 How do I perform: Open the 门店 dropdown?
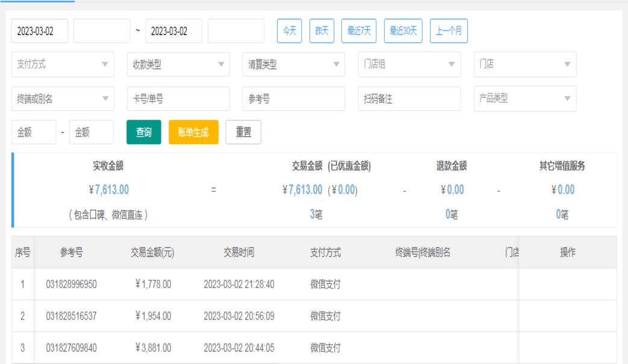524,64
